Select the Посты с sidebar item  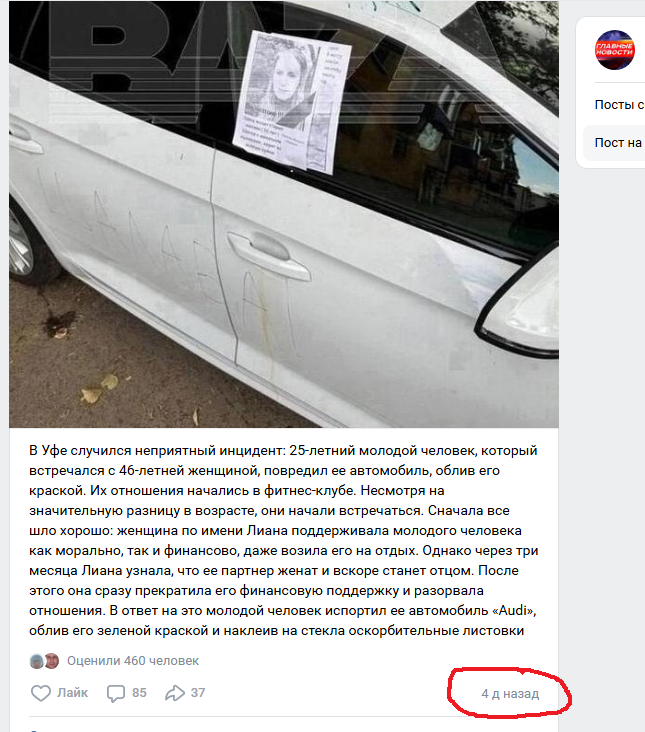click(619, 105)
